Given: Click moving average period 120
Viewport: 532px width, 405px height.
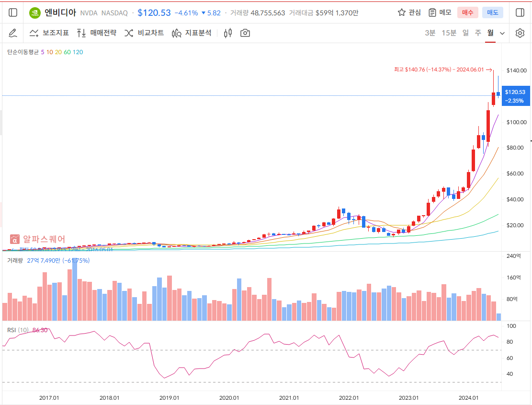Looking at the screenshot, I should [78, 52].
